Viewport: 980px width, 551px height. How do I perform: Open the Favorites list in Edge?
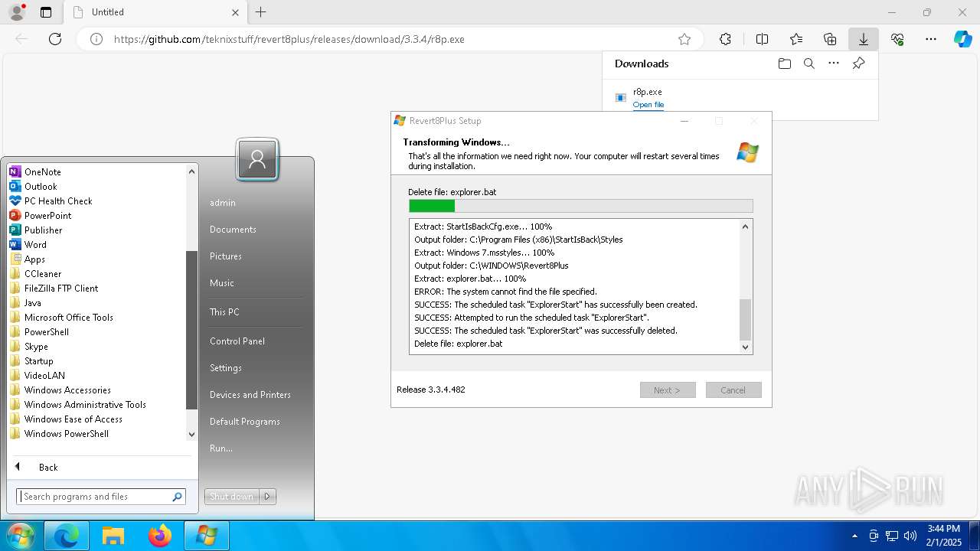coord(796,39)
